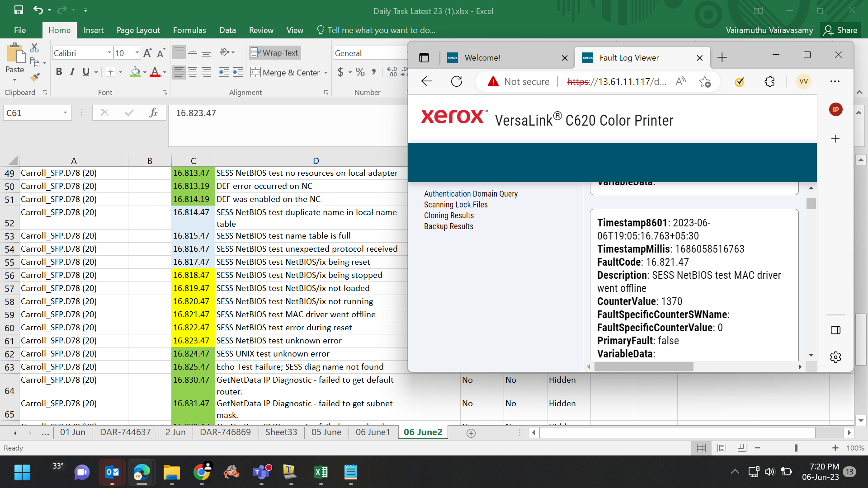Click the zoom slider in the status bar
The image size is (868, 488).
click(796, 448)
